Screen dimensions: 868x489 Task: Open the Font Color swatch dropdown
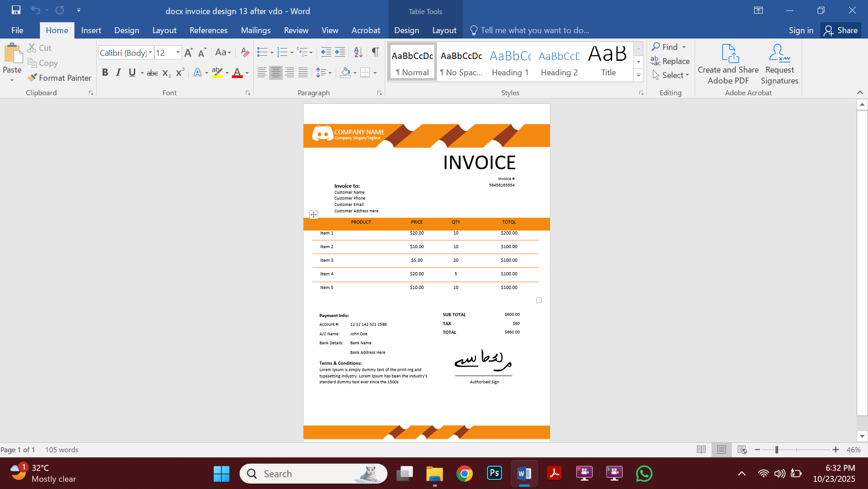pos(247,72)
